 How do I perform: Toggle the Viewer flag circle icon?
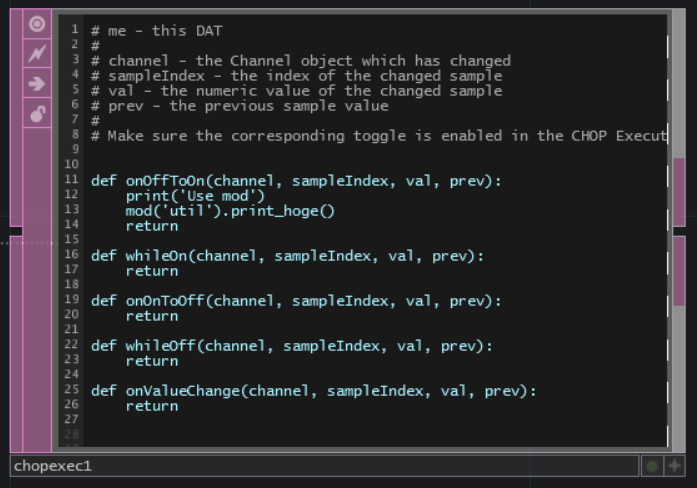coord(37,24)
